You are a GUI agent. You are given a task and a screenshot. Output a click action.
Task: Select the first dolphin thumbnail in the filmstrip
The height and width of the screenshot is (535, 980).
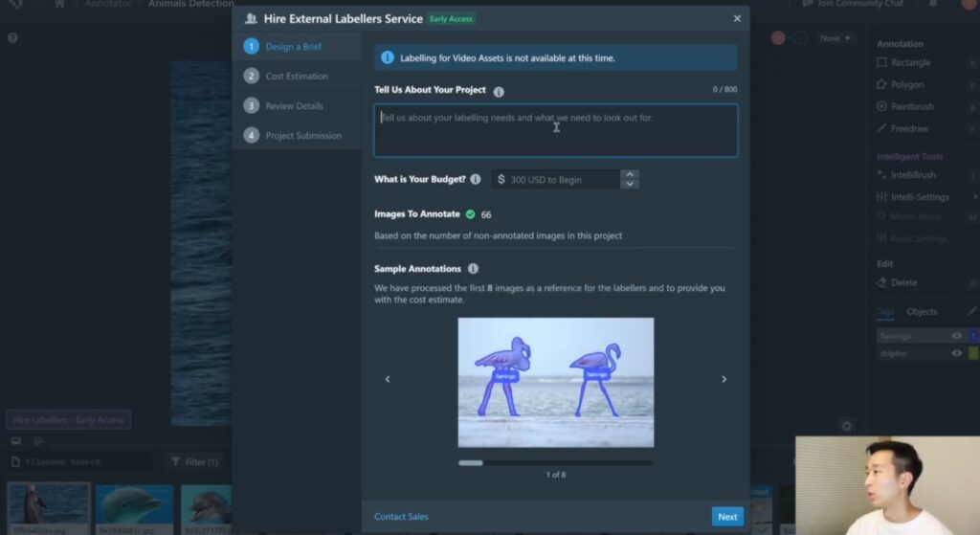49,508
